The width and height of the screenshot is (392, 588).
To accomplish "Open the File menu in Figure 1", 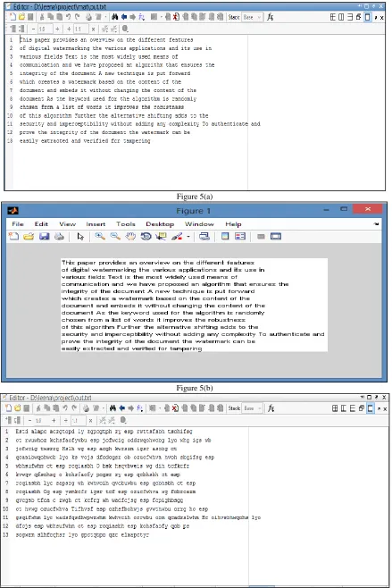I will pos(18,224).
